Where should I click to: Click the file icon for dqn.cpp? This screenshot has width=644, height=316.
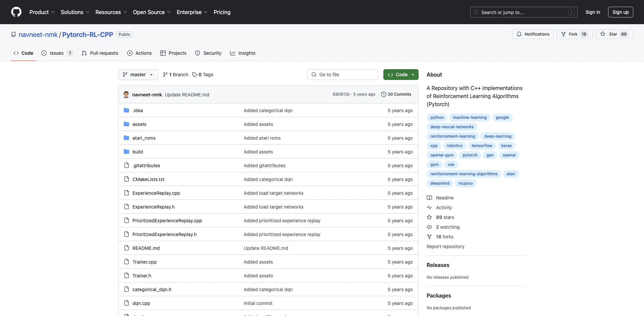[x=126, y=303]
